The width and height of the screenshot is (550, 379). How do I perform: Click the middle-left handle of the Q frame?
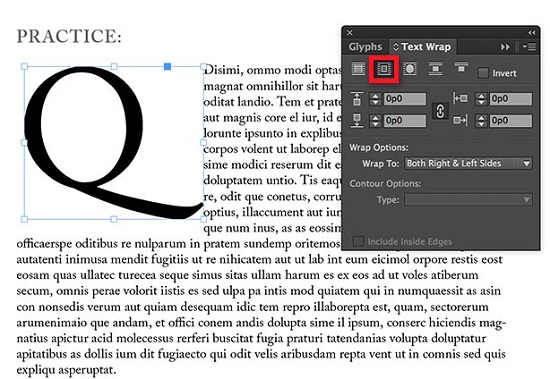(24, 142)
